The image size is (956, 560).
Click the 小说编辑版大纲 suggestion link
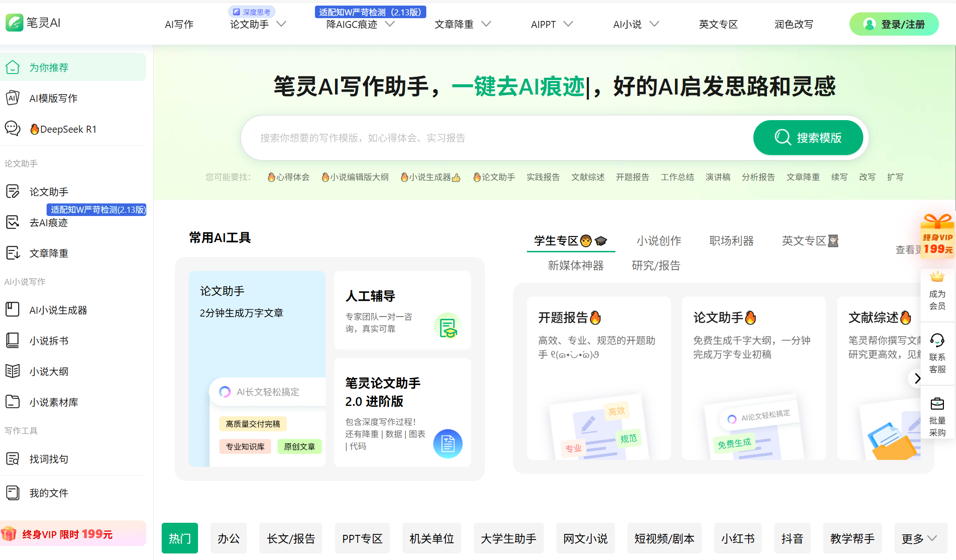(x=355, y=177)
